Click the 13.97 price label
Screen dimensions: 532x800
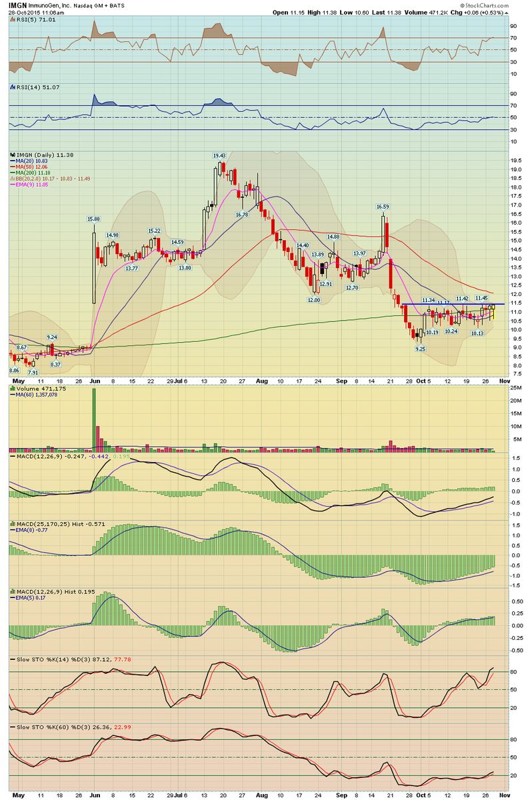[360, 253]
